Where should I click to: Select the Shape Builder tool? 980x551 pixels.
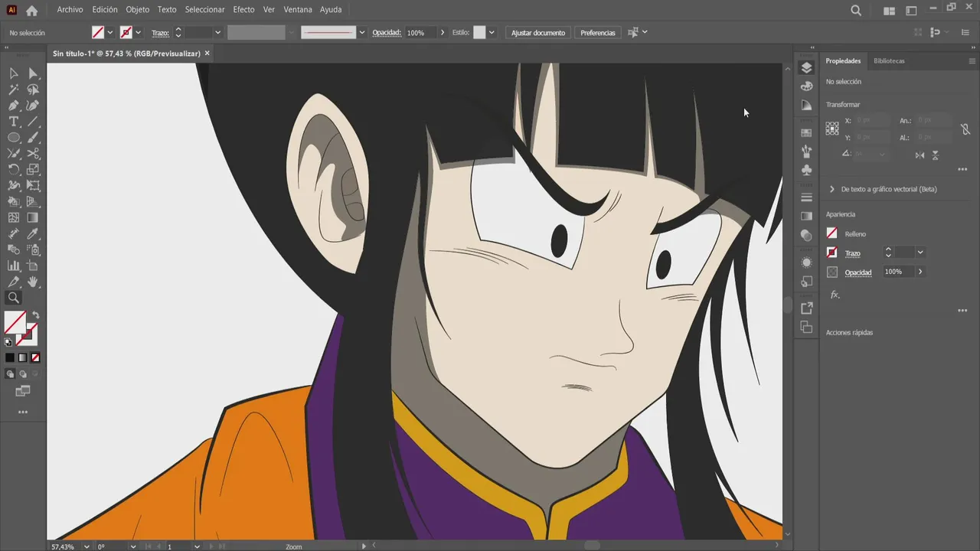[x=14, y=202]
